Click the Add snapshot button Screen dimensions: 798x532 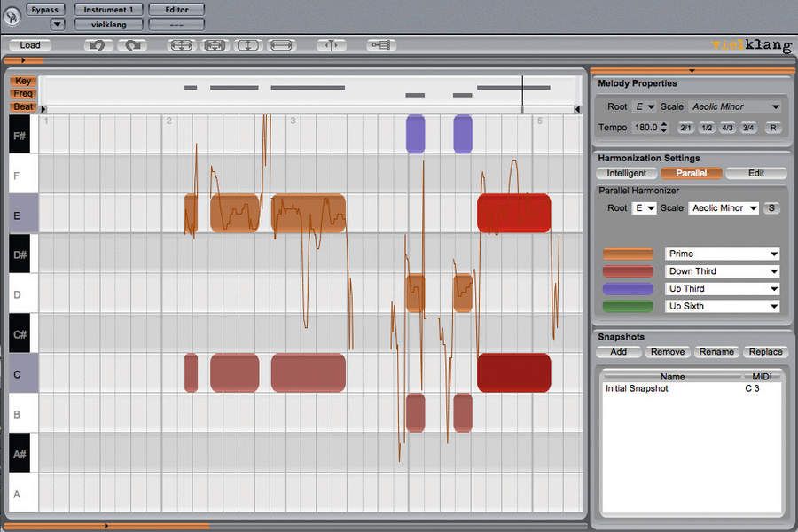coord(618,352)
